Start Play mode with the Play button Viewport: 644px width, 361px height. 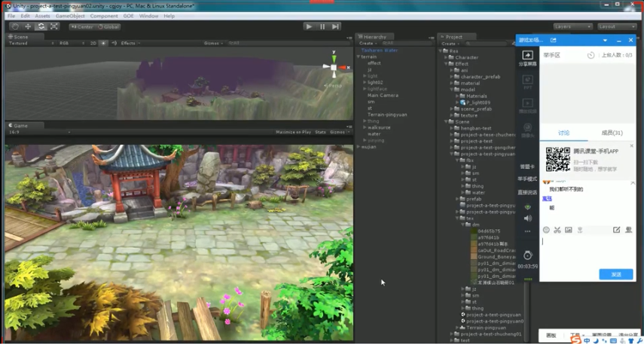(x=309, y=26)
